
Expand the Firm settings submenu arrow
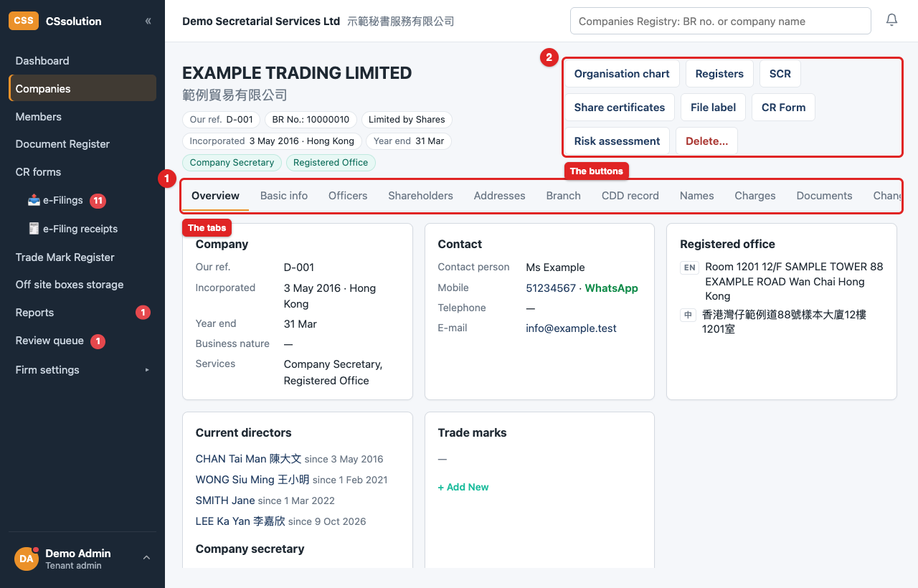coord(147,370)
